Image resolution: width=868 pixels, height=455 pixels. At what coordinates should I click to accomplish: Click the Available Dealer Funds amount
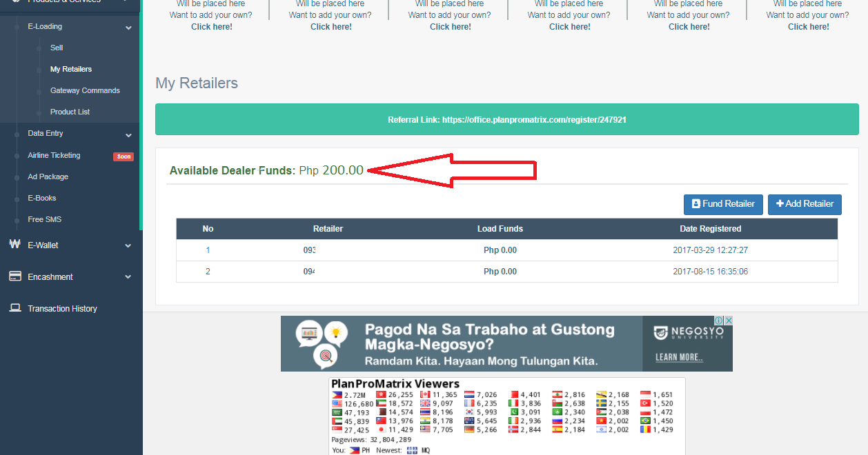coord(331,170)
